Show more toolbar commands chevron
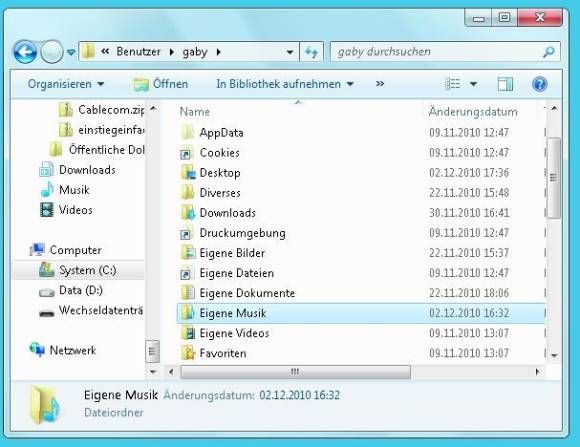This screenshot has height=447, width=580. [x=380, y=84]
